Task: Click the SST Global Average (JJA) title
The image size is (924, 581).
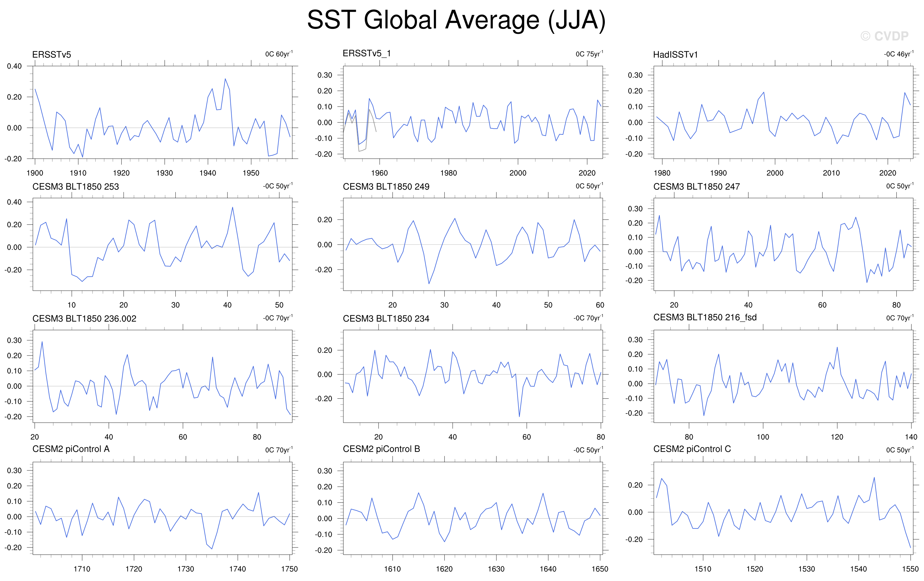Action: [456, 20]
